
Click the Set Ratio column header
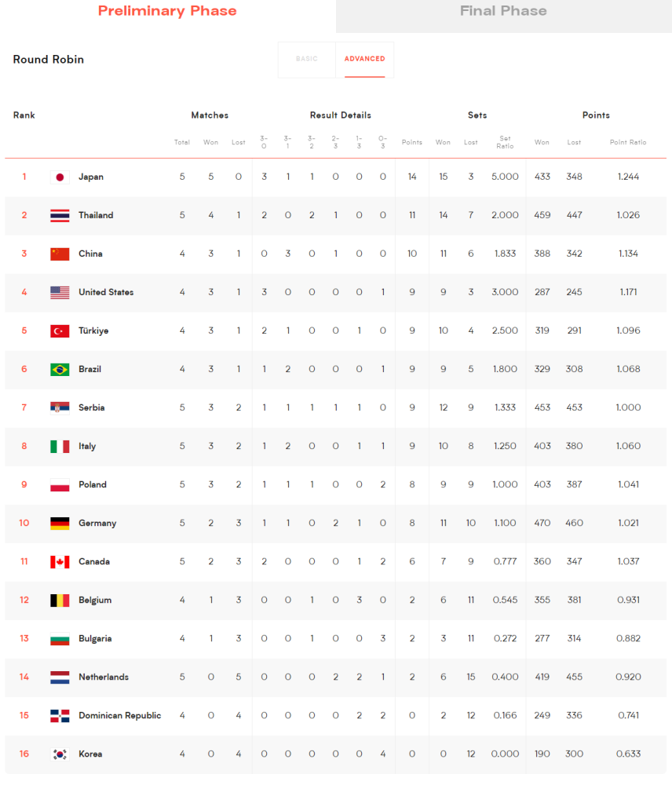(x=505, y=142)
